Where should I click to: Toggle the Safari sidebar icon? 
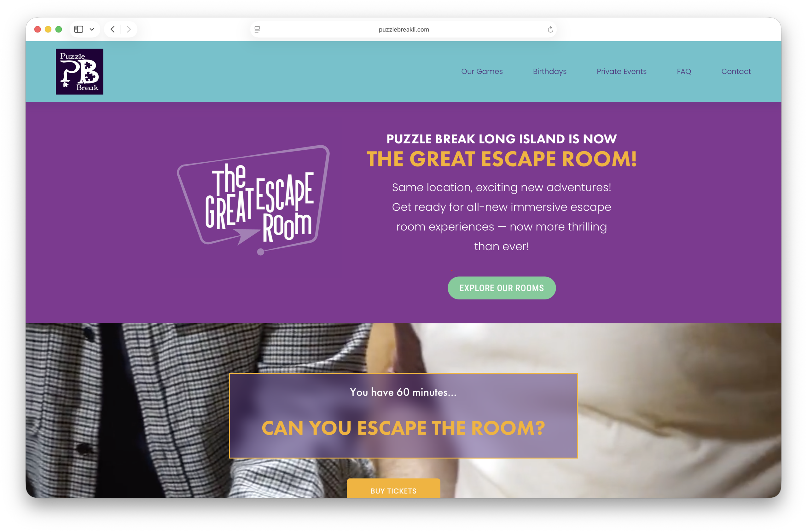[x=79, y=30]
